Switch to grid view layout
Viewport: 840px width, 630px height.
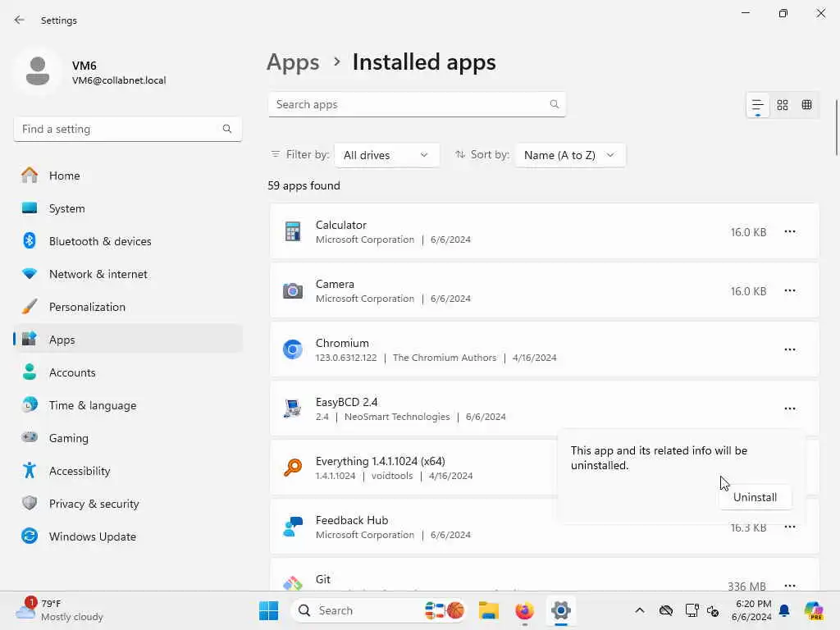[x=783, y=105]
